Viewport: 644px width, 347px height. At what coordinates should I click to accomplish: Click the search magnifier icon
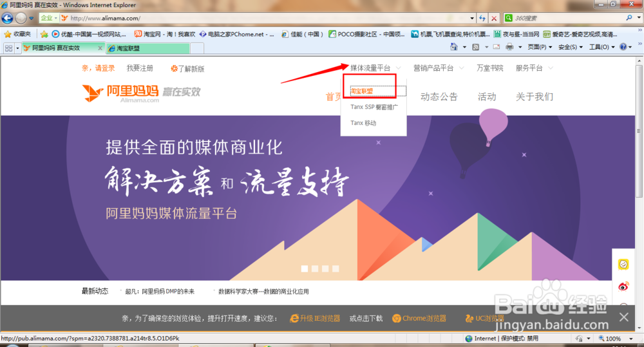pyautogui.click(x=629, y=18)
